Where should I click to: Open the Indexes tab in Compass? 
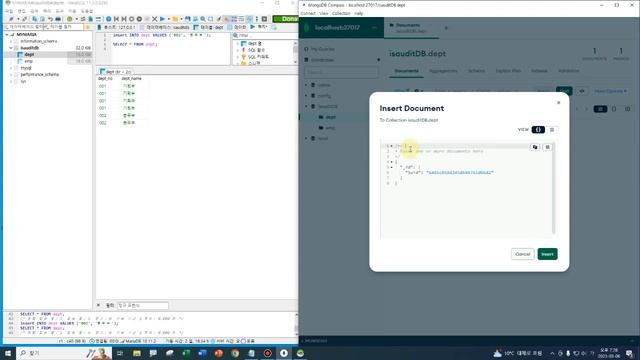click(x=539, y=71)
